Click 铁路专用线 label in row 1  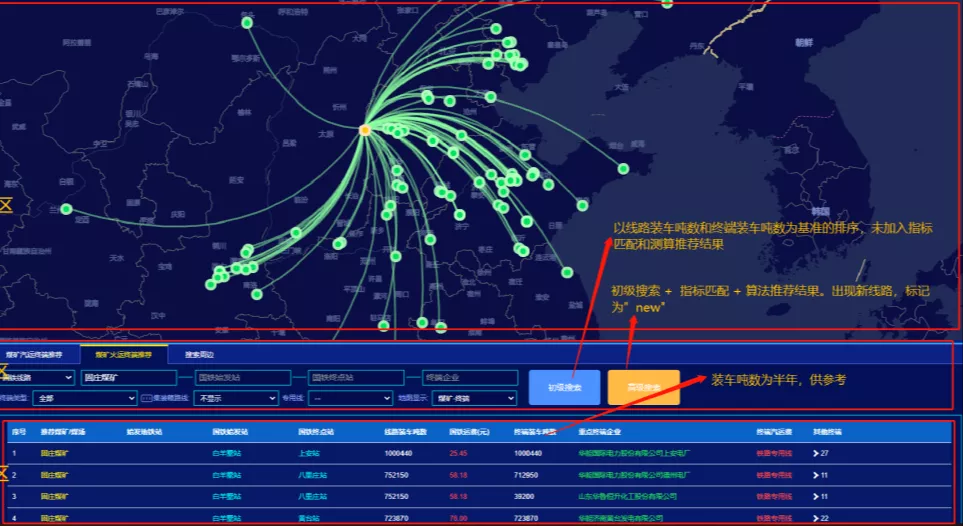(x=774, y=453)
